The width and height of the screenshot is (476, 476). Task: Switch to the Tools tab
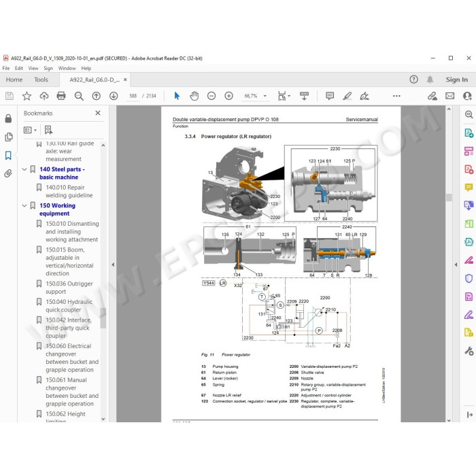(x=41, y=80)
